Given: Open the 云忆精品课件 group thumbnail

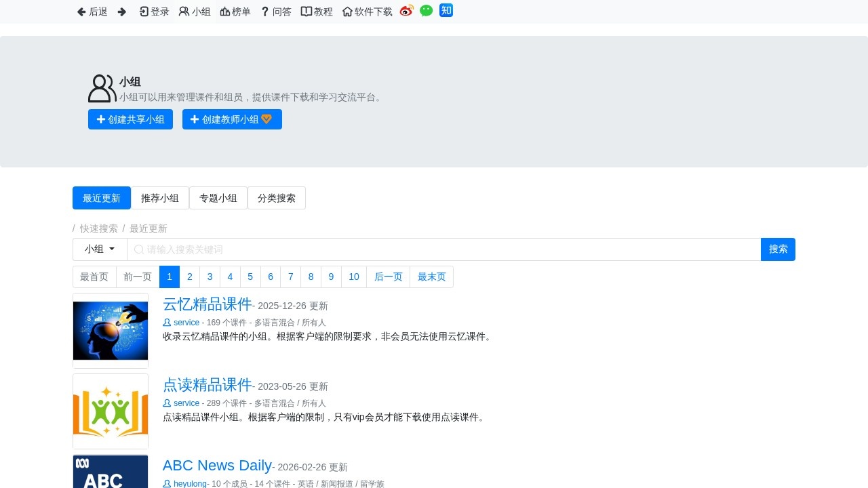Looking at the screenshot, I should coord(111,331).
